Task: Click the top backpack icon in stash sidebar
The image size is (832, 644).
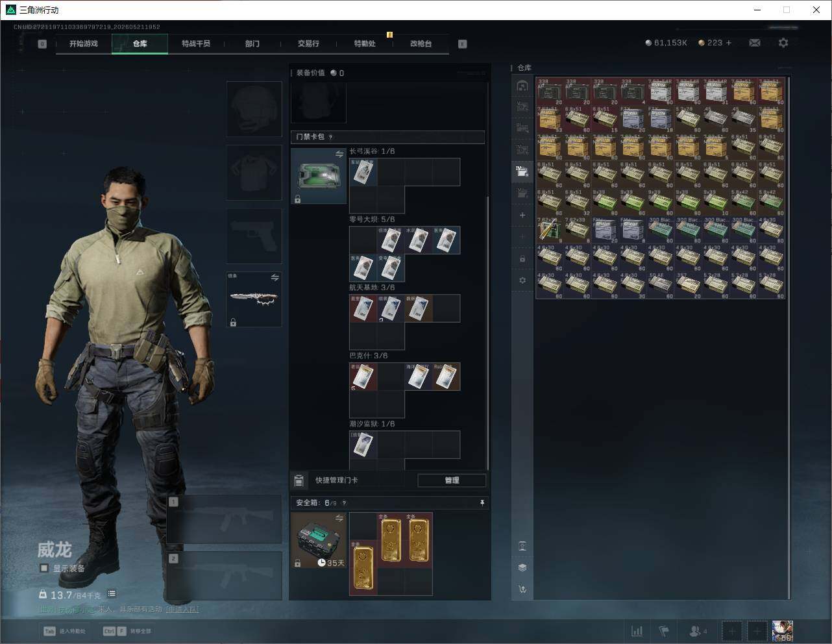Action: pyautogui.click(x=522, y=86)
